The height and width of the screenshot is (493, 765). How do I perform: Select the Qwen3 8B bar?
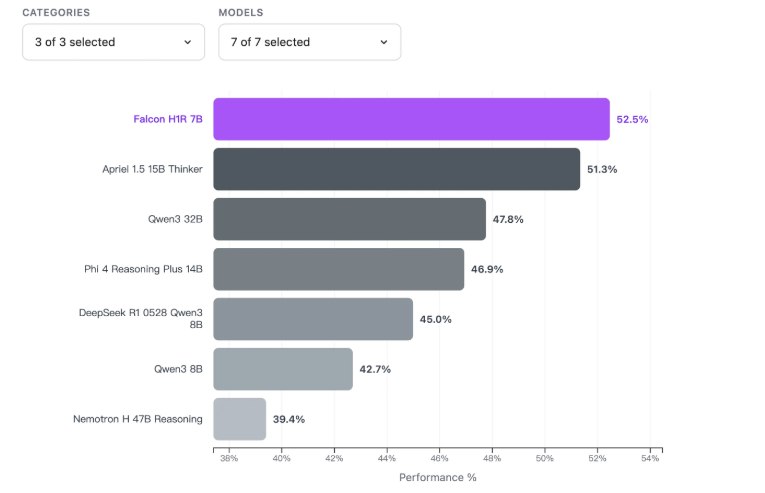click(x=283, y=369)
